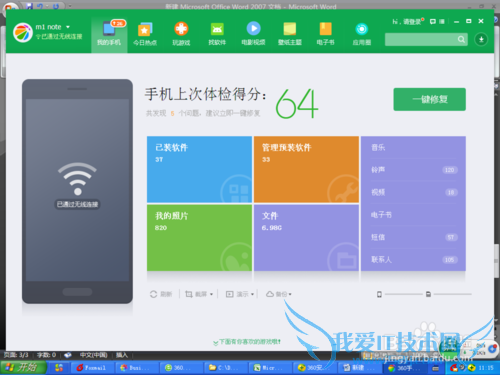Image resolution: width=500 pixels, height=375 pixels.
Task: Switch to the 壁纸主题 tab
Action: point(290,34)
